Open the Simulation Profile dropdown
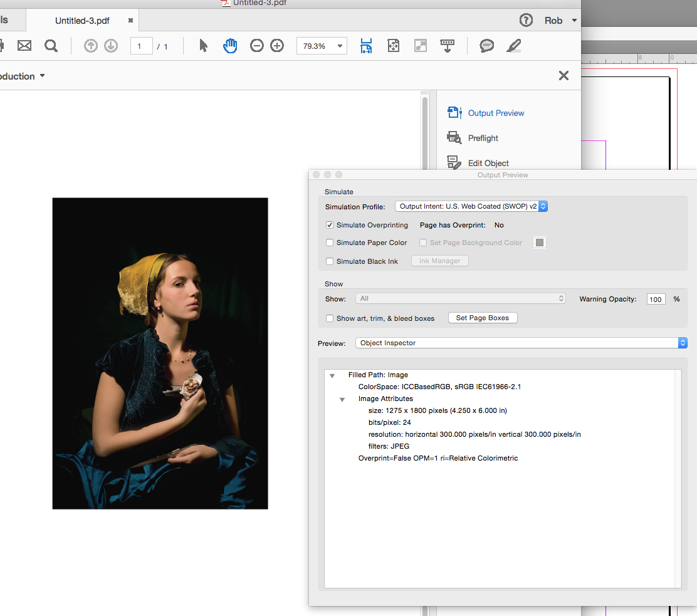 point(471,206)
